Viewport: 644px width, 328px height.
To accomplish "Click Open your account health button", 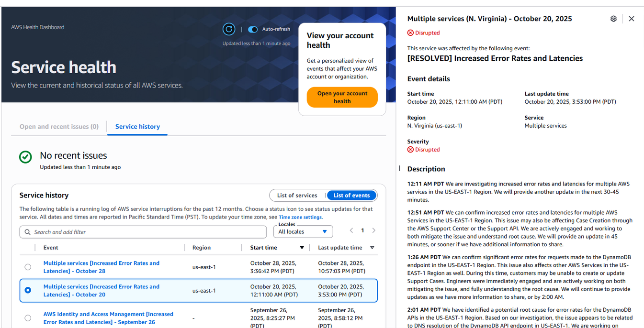I will (342, 97).
